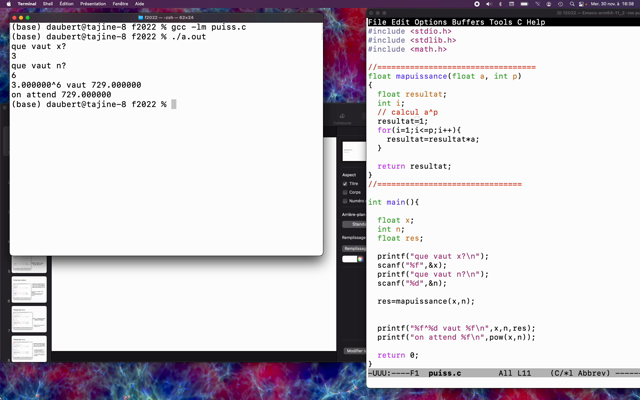Viewport: 640px width, 400px height.
Task: Click the white fill color swatch
Action: pyautogui.click(x=351, y=259)
